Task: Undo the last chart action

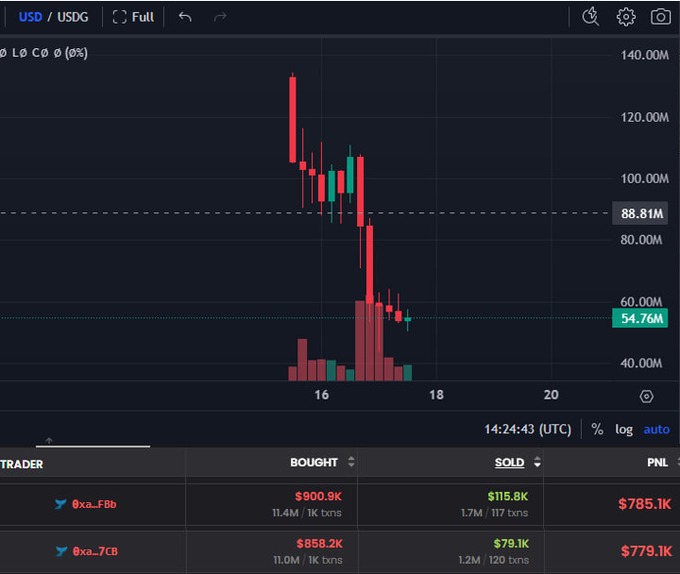Action: point(185,17)
